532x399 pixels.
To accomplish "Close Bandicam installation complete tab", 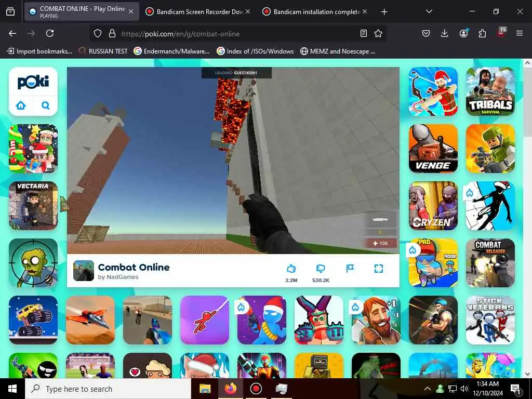I will click(365, 12).
